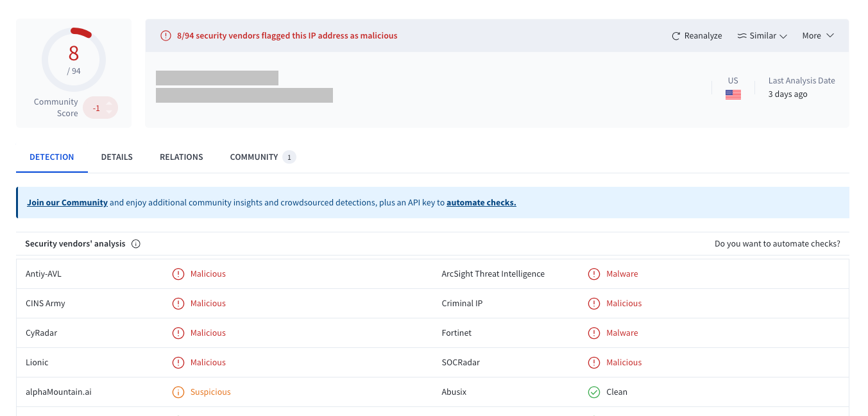Image resolution: width=868 pixels, height=416 pixels.
Task: Open the RELATIONS tab
Action: [x=182, y=157]
